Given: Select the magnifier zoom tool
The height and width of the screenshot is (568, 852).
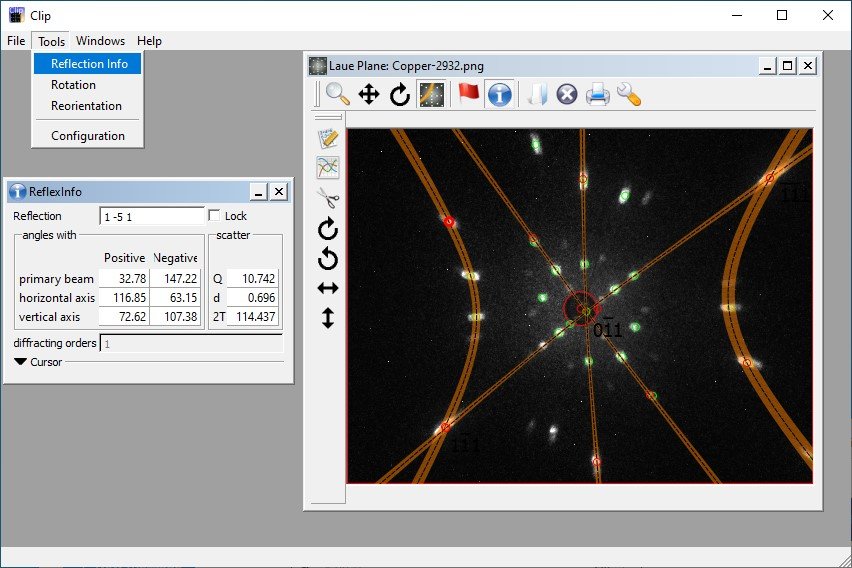Looking at the screenshot, I should 338,95.
